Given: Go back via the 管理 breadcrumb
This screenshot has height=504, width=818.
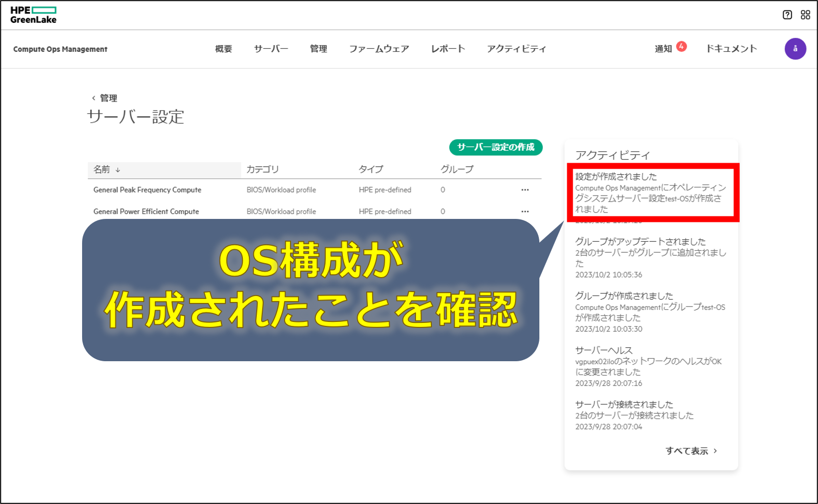Looking at the screenshot, I should (x=104, y=98).
